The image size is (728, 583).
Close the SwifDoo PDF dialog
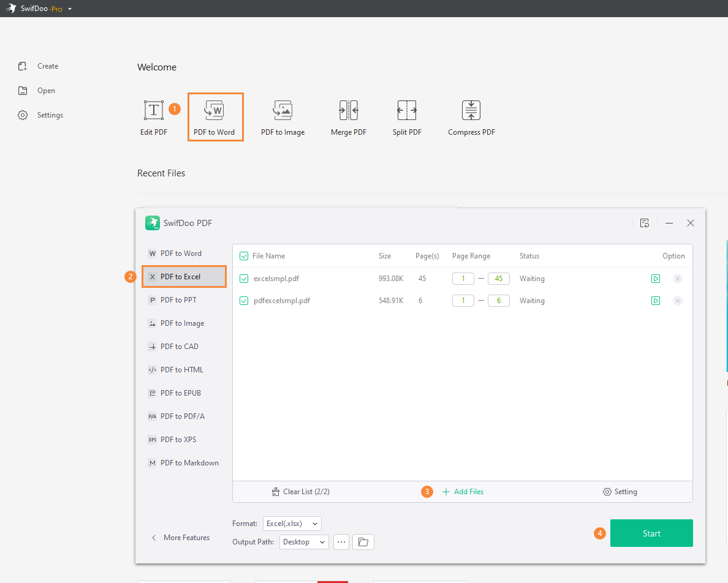tap(691, 223)
